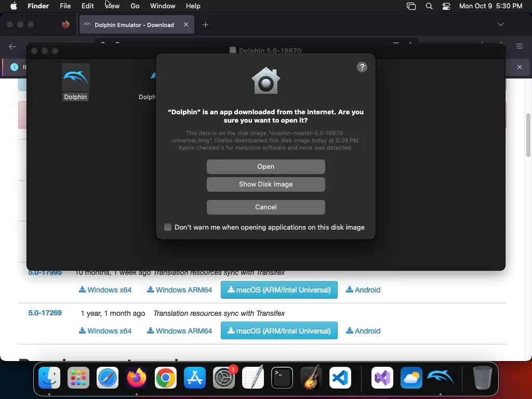The image size is (532, 399).
Task: Switch to Firefox in the Dock
Action: [x=137, y=378]
